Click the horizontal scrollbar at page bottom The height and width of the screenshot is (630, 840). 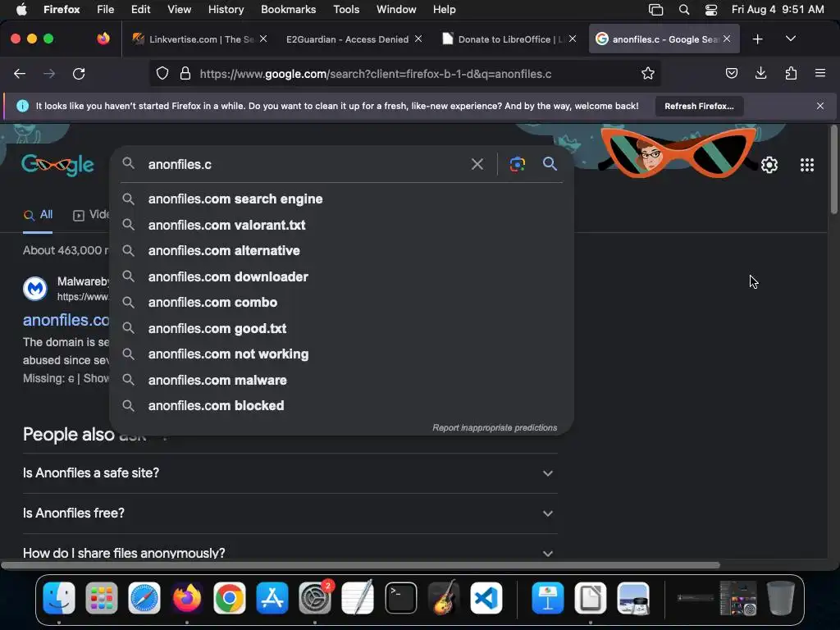coord(360,565)
